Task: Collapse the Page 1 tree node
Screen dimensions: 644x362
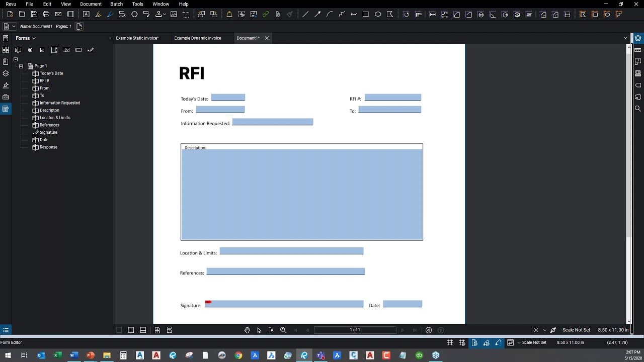Action: coord(21,66)
